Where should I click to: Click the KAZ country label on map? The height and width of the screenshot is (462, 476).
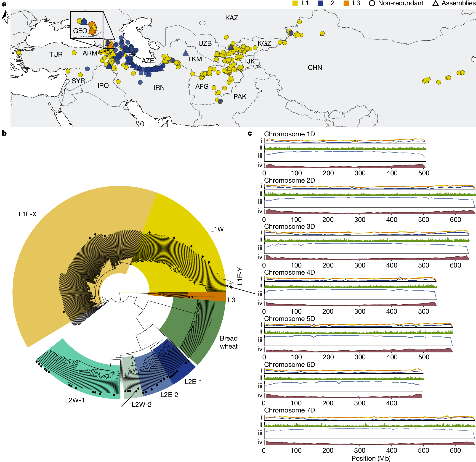(x=231, y=18)
